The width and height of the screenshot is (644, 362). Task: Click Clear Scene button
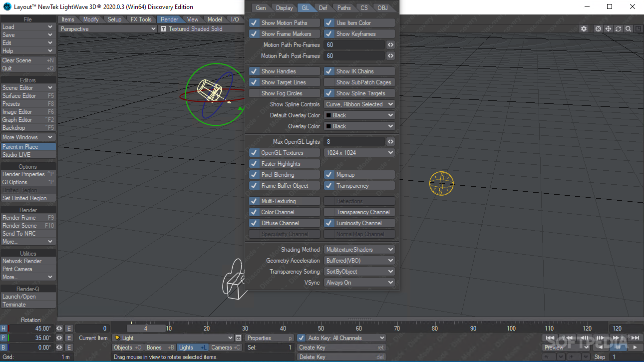(x=28, y=60)
